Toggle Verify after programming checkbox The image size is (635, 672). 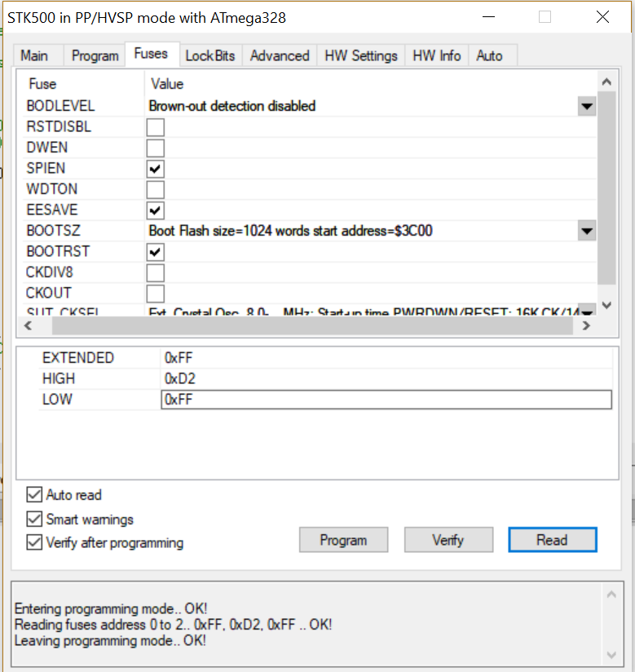click(34, 542)
